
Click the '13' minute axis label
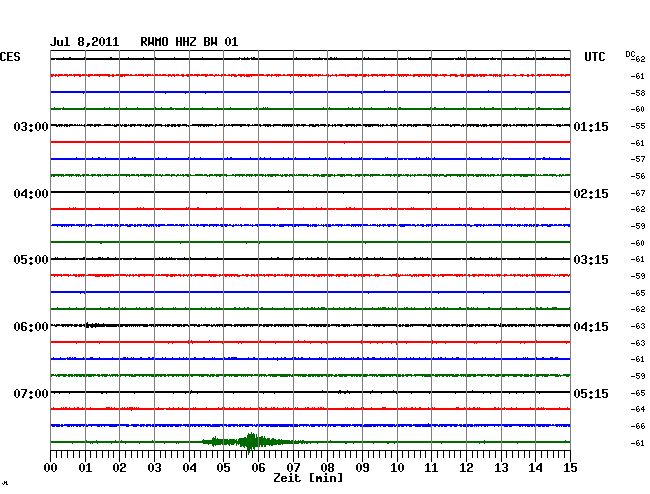tap(501, 468)
